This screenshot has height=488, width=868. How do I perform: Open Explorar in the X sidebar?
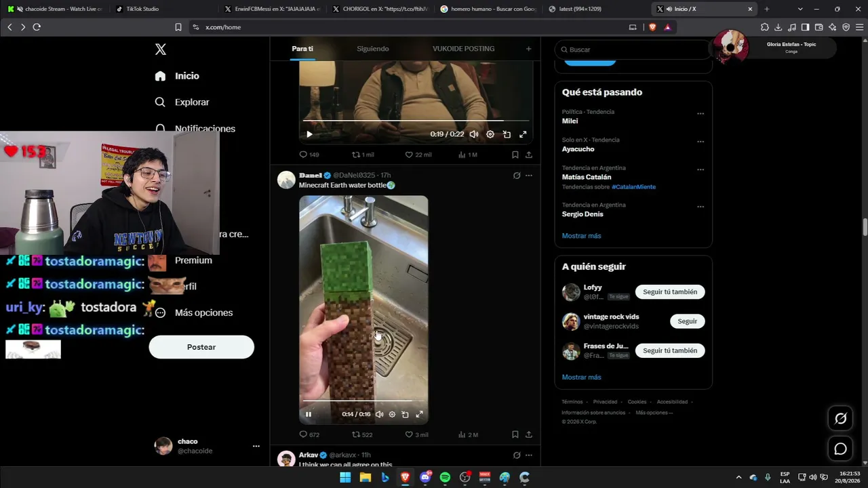[182, 102]
